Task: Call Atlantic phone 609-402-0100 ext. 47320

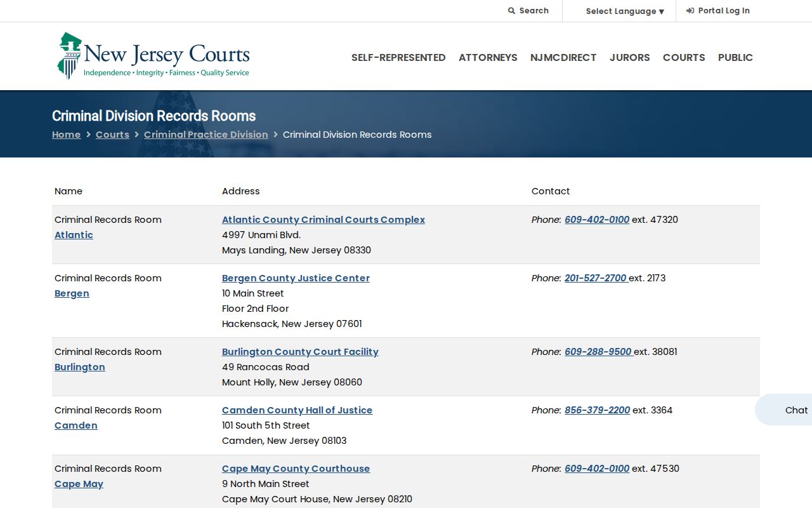Action: point(597,220)
